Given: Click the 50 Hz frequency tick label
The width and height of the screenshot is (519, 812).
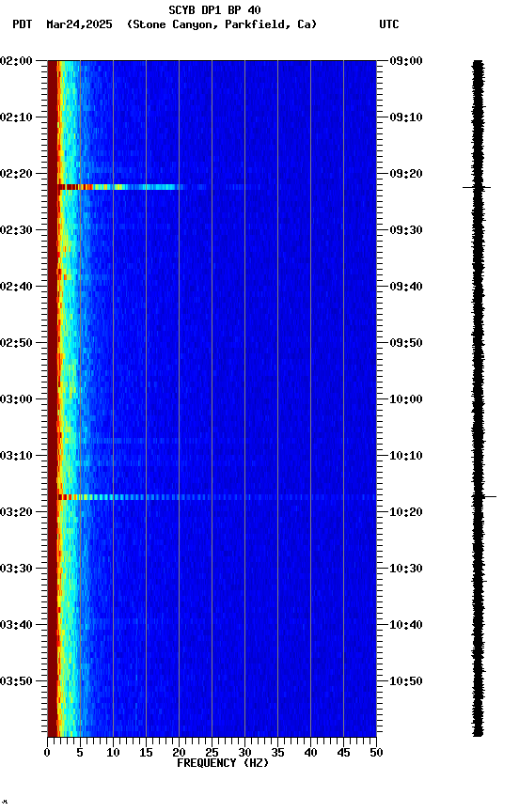Looking at the screenshot, I should coord(376,753).
